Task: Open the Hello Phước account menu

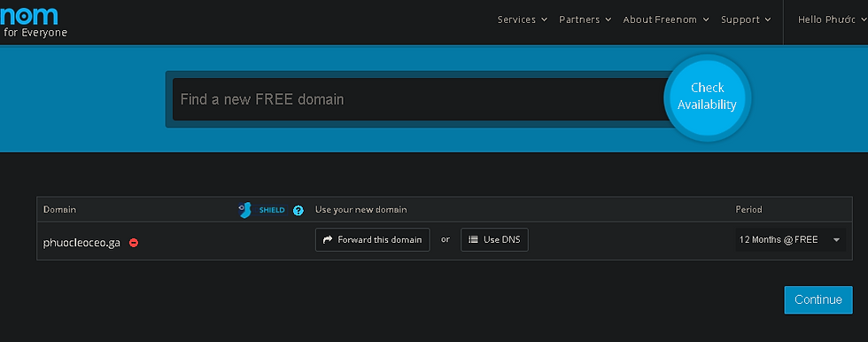Action: pos(832,19)
